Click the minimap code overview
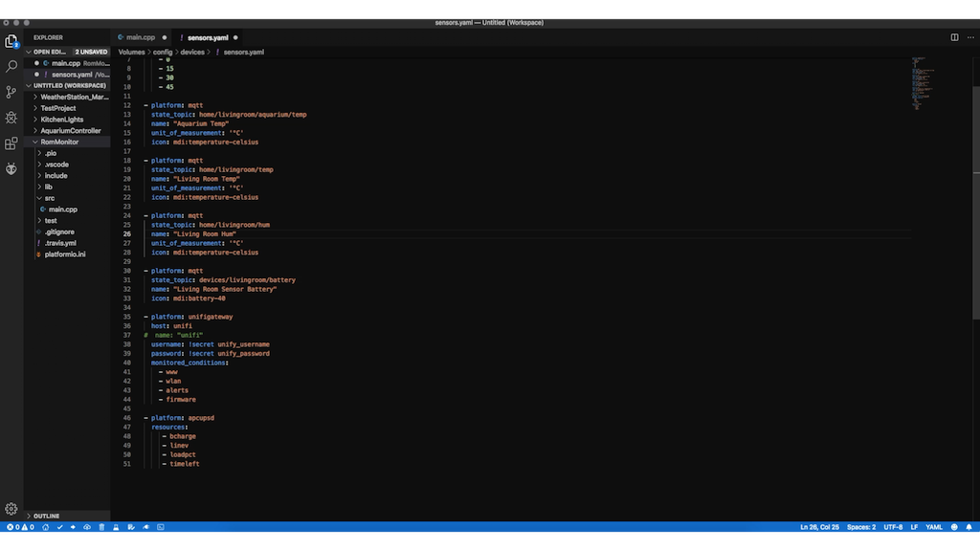 point(924,84)
